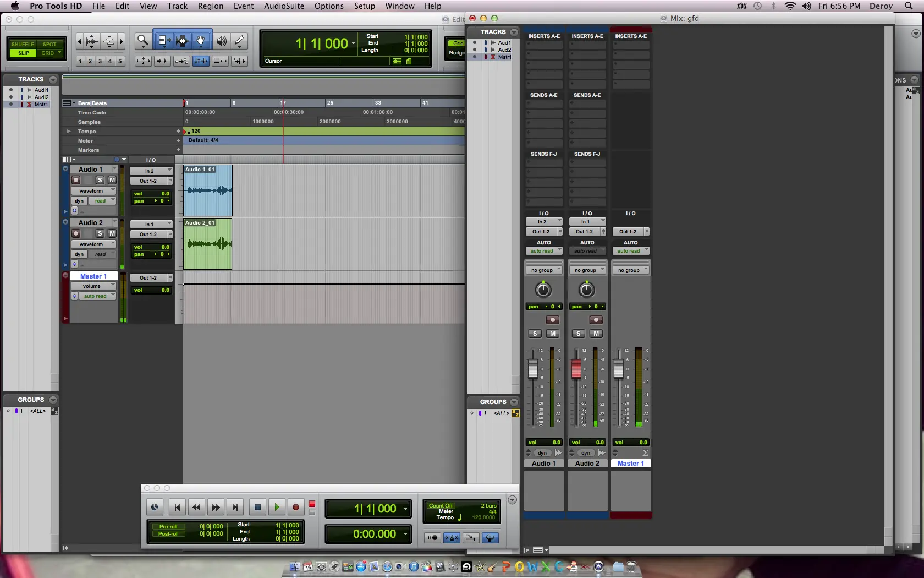The height and width of the screenshot is (578, 924).
Task: Click the Wi-Fi icon in menu bar
Action: 790,6
